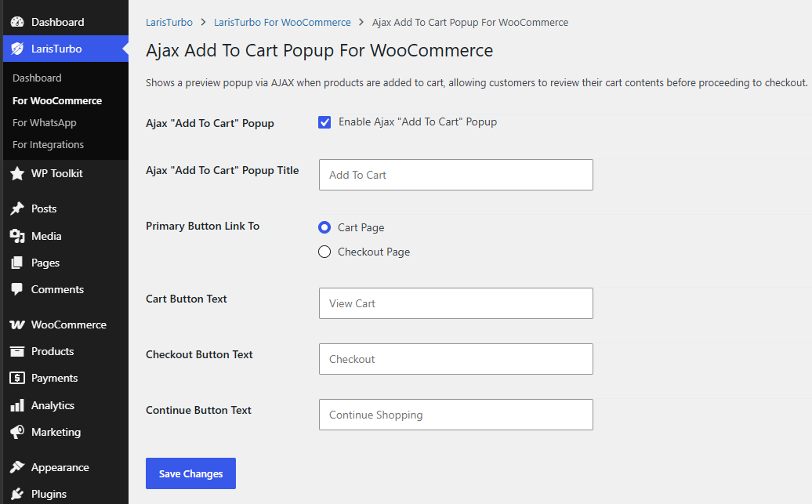Click the Appearance paintbrush icon
Image resolution: width=812 pixels, height=504 pixels.
click(x=17, y=467)
